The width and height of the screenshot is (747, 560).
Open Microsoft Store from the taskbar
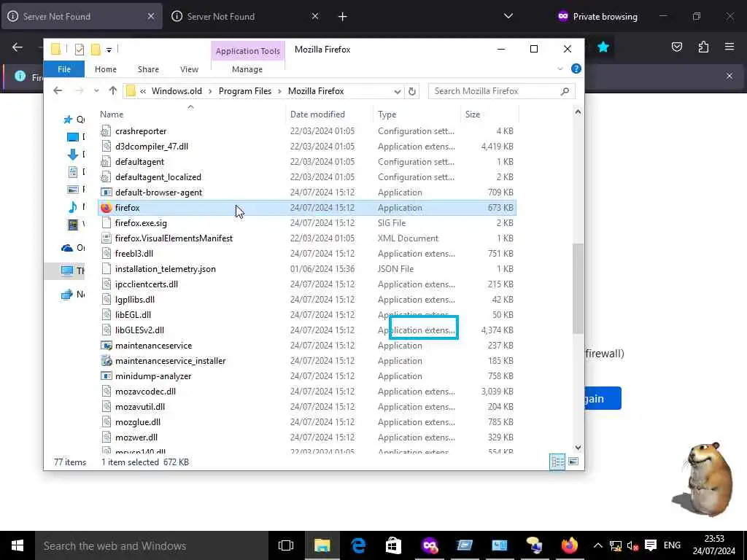point(393,545)
